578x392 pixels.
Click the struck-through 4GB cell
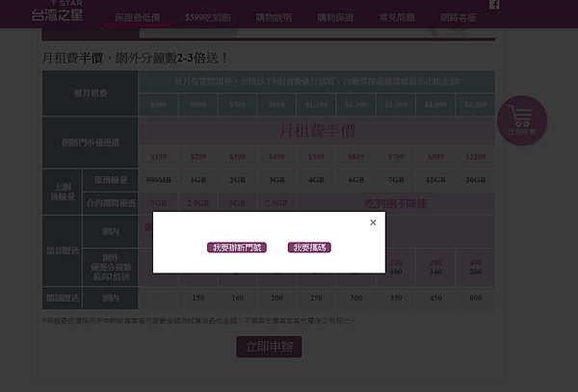(x=316, y=180)
